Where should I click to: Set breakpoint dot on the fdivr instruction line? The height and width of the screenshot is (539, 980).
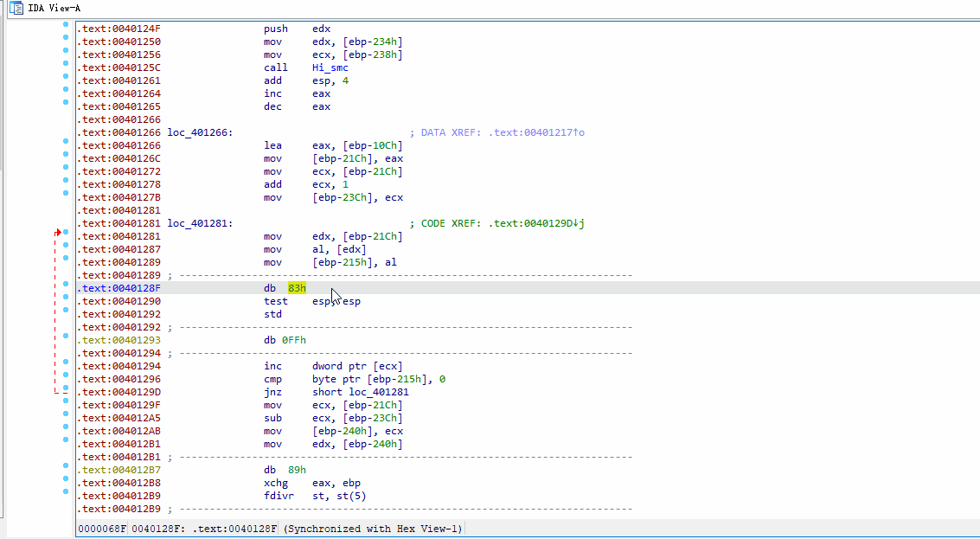[66, 491]
